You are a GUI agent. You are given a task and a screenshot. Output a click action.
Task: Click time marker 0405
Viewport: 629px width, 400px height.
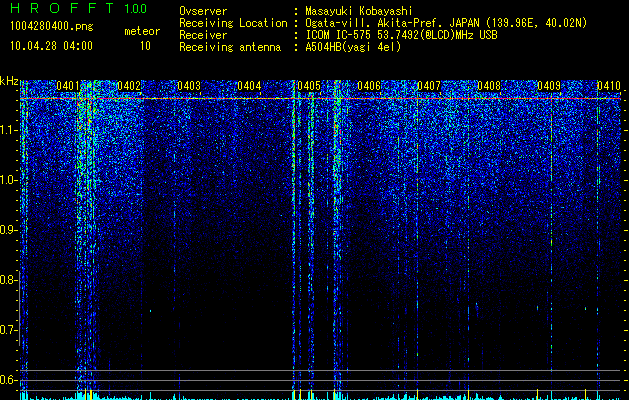309,85
